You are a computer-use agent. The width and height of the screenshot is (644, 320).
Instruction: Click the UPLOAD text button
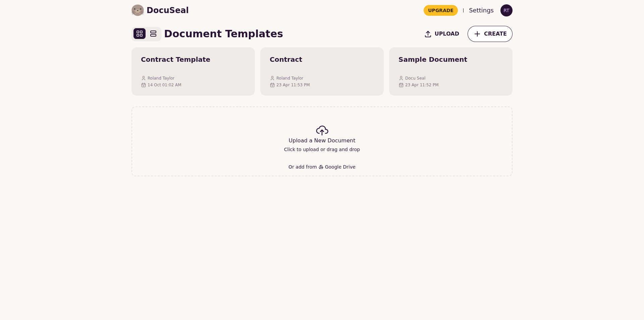coord(446,34)
